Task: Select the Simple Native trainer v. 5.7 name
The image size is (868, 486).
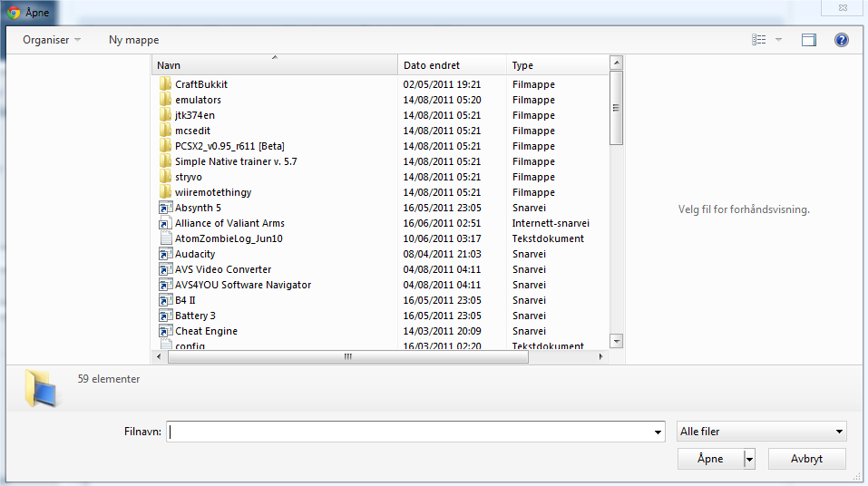Action: click(236, 161)
